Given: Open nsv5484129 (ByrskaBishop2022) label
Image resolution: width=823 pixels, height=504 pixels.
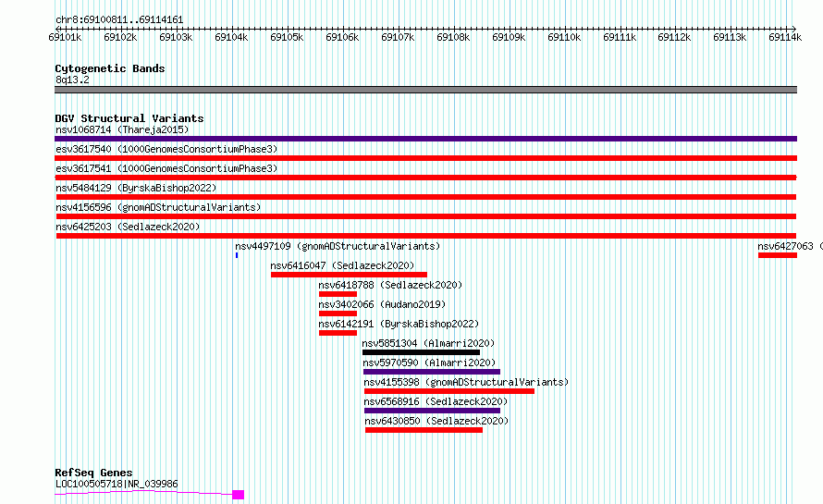Looking at the screenshot, I should point(136,188).
